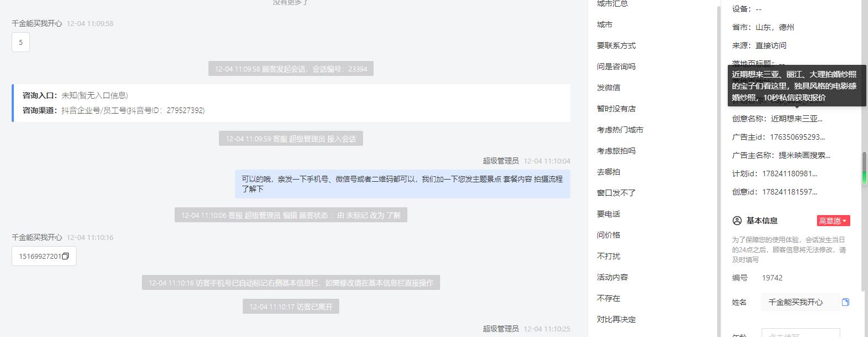This screenshot has height=337, width=868.
Task: Choose quick reply 暂时没有店
Action: point(616,109)
